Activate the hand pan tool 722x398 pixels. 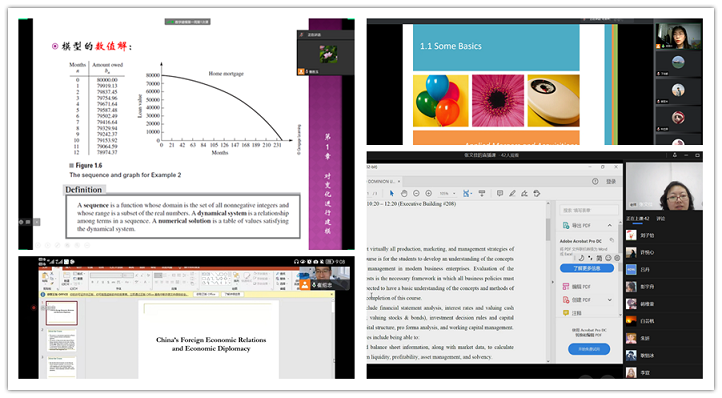tap(404, 193)
